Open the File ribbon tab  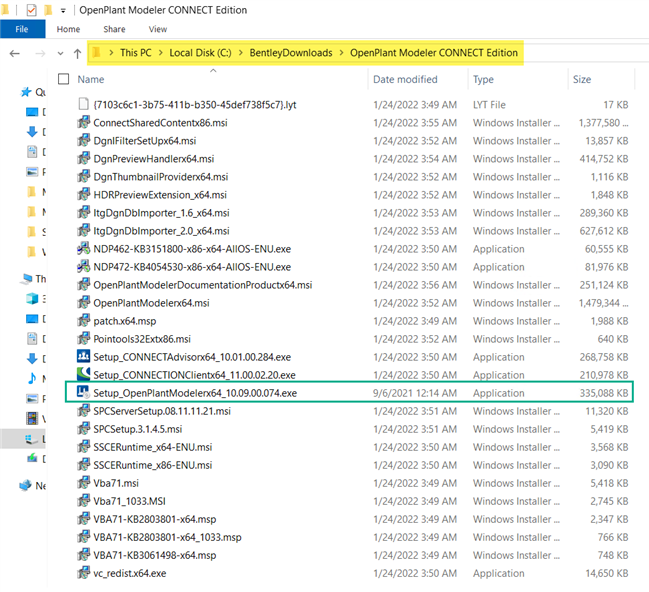point(22,29)
